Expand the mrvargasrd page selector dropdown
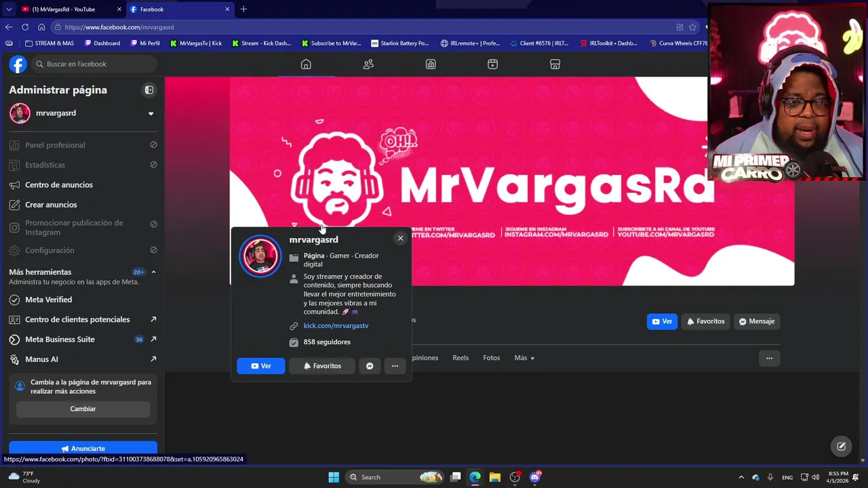 point(151,113)
